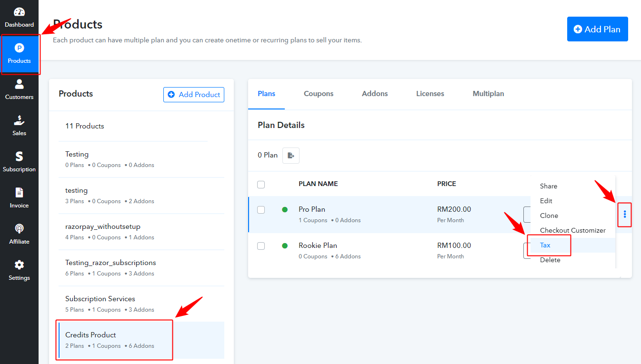Open the Settings gear icon
Screen dimensions: 641x364
[19, 265]
